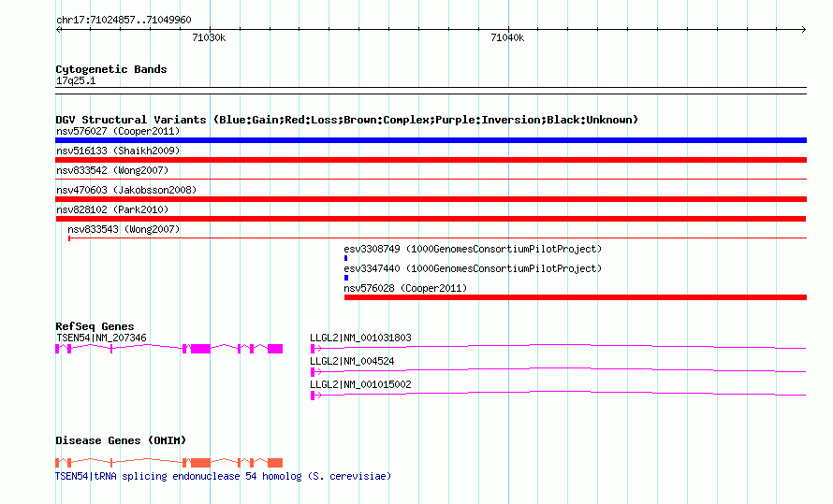Screen dimensions: 833x504
Task: Open the LLGL2|NM_001015002 transcript label
Action: click(x=360, y=384)
